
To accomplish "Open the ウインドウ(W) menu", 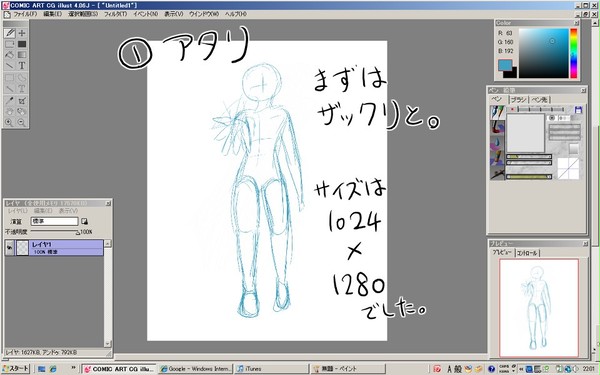I will 204,14.
